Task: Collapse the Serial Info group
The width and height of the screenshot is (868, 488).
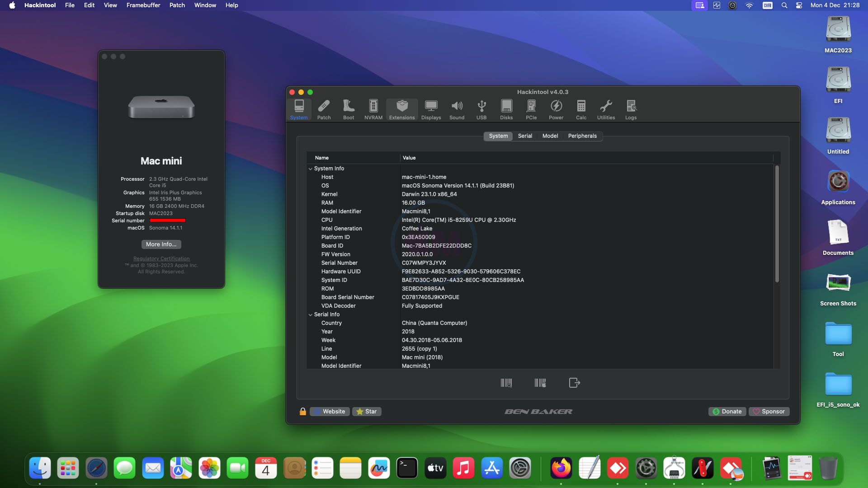Action: [311, 314]
